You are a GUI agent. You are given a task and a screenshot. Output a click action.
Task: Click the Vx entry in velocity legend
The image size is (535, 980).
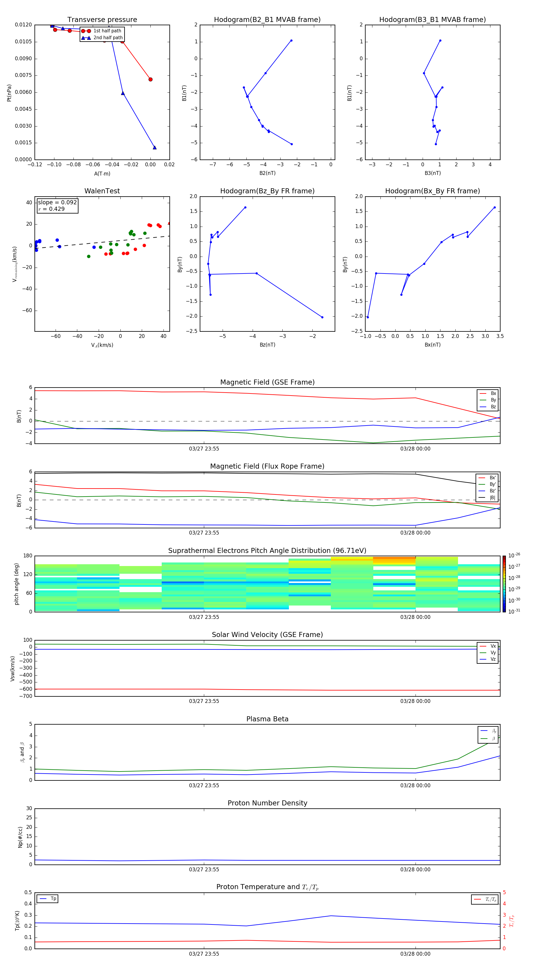[488, 646]
